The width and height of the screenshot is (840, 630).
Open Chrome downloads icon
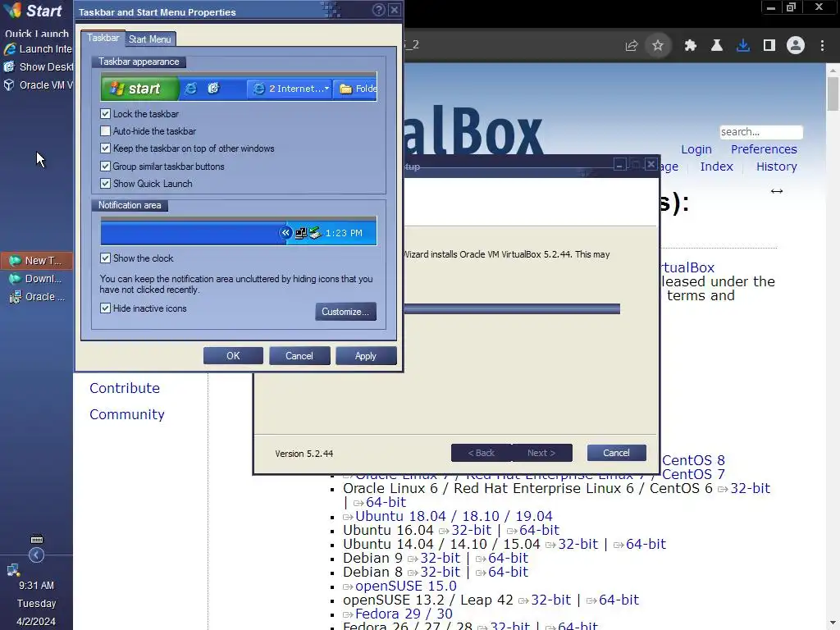pyautogui.click(x=743, y=46)
